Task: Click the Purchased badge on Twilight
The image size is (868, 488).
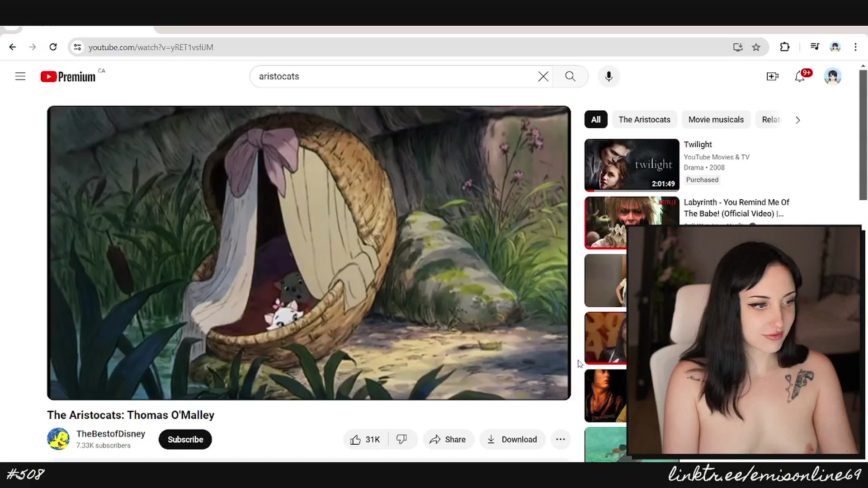Action: tap(702, 180)
